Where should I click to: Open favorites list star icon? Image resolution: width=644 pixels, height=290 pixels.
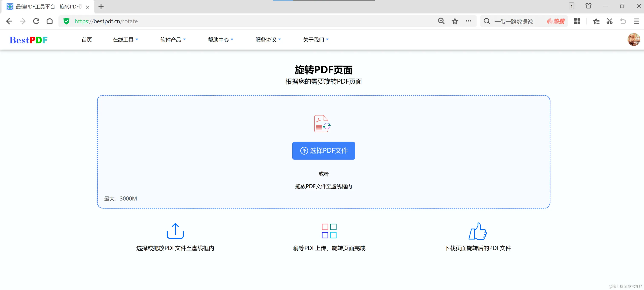(x=596, y=21)
